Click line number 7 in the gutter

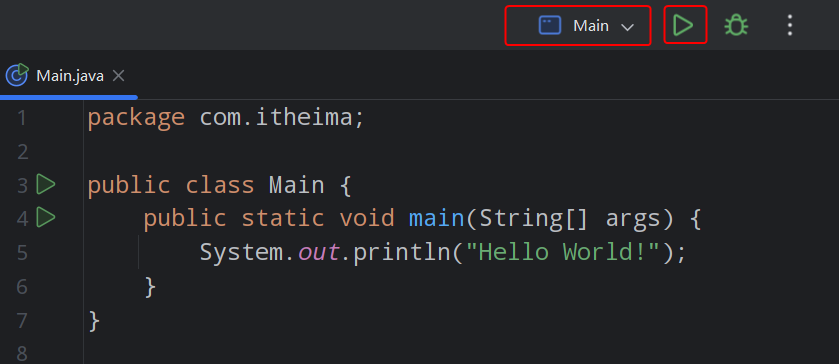[x=22, y=320]
